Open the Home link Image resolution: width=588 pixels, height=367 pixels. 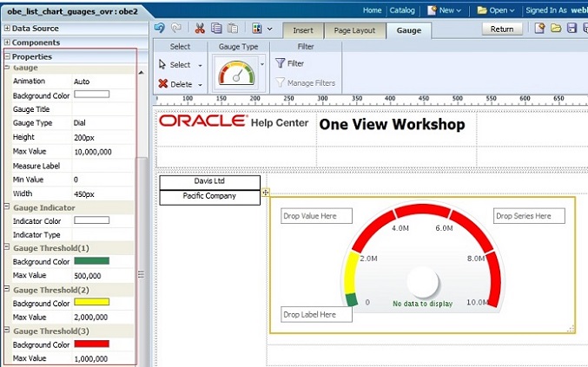click(x=372, y=10)
